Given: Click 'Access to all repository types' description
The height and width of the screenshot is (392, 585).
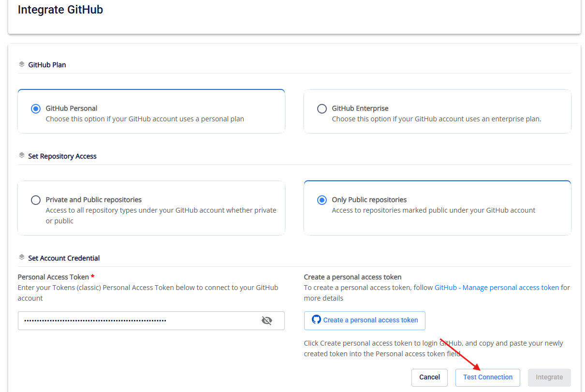Looking at the screenshot, I should pyautogui.click(x=161, y=216).
